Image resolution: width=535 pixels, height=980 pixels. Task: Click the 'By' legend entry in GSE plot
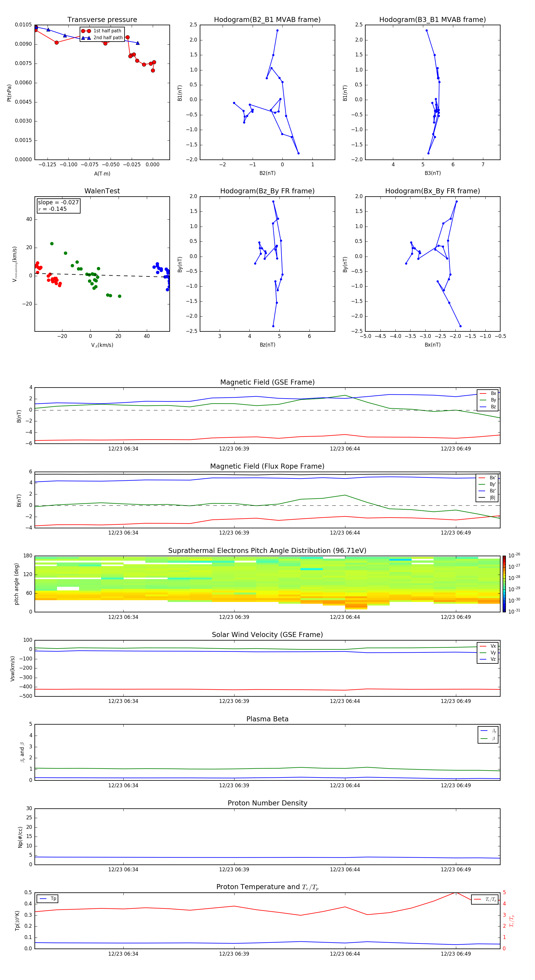point(488,400)
